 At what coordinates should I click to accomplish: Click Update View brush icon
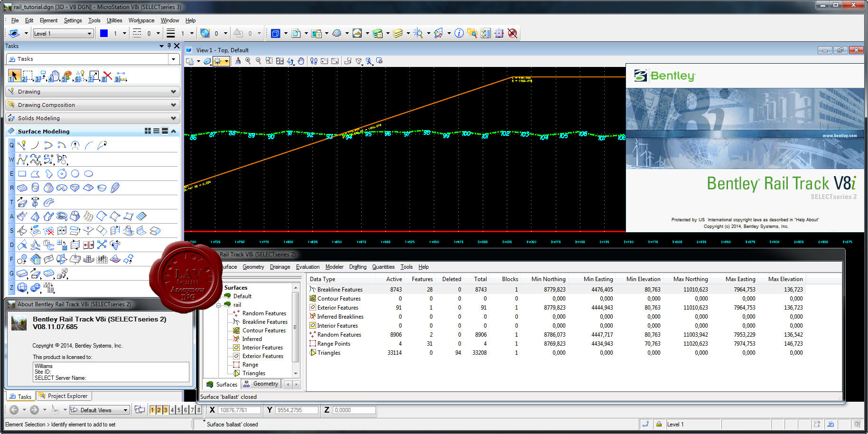coord(238,61)
